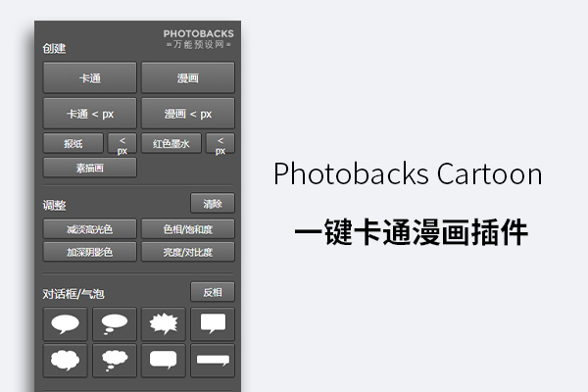Screen dimensions: 588x392
Task: Add the oval speech bubble
Action: tap(66, 323)
